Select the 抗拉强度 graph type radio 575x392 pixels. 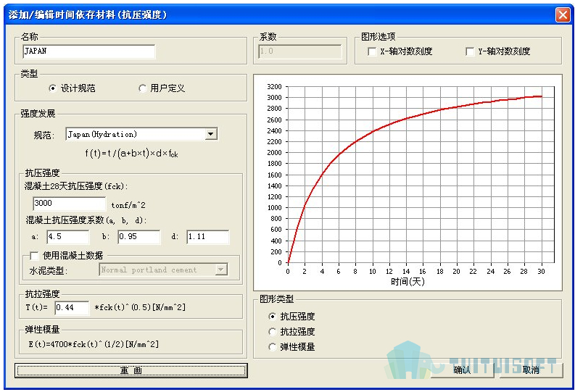tap(273, 332)
